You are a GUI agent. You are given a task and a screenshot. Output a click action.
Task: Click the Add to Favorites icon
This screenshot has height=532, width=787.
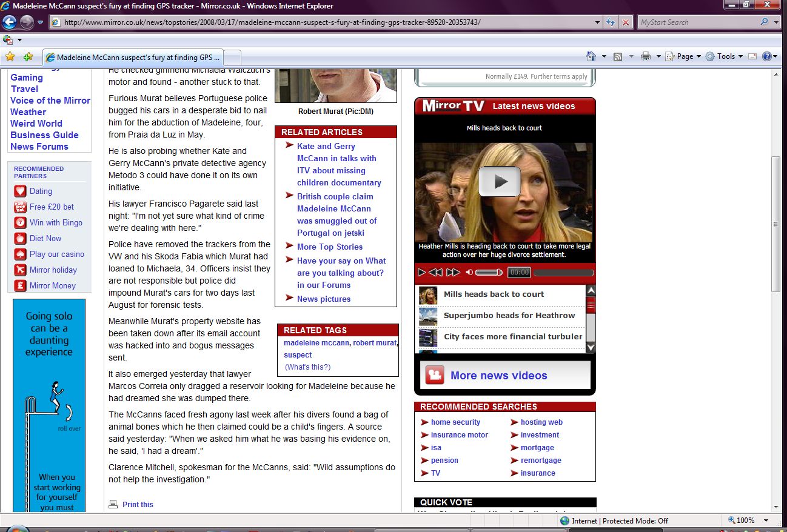(x=28, y=57)
